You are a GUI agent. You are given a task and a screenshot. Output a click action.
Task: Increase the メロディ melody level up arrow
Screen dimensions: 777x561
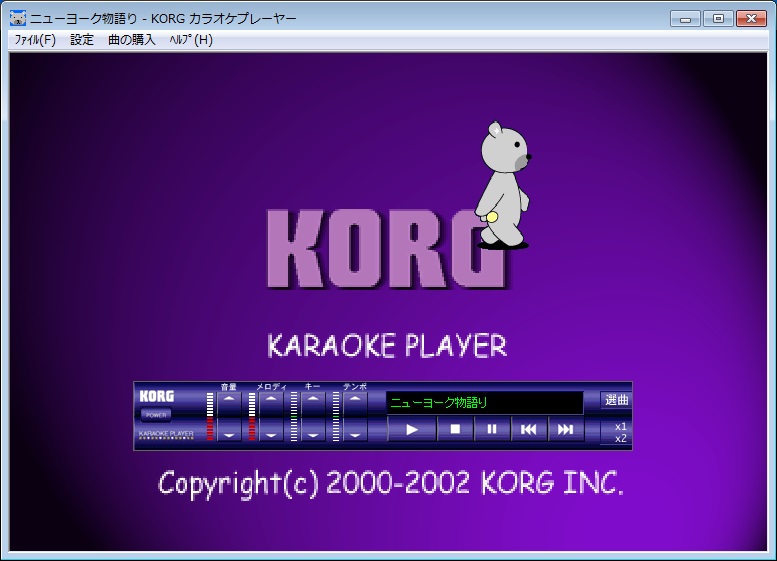tap(271, 402)
